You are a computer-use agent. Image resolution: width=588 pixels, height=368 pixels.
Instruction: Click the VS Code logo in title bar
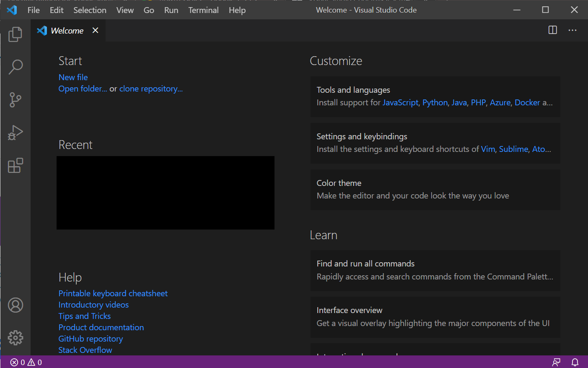pyautogui.click(x=12, y=10)
